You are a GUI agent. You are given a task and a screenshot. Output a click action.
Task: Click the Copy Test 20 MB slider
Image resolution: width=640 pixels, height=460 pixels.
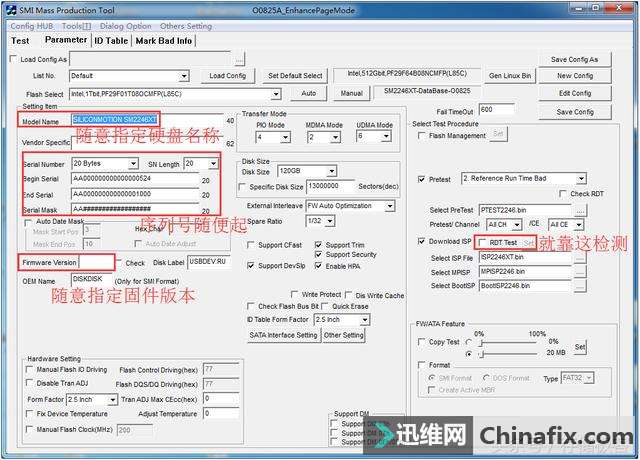[509, 354]
